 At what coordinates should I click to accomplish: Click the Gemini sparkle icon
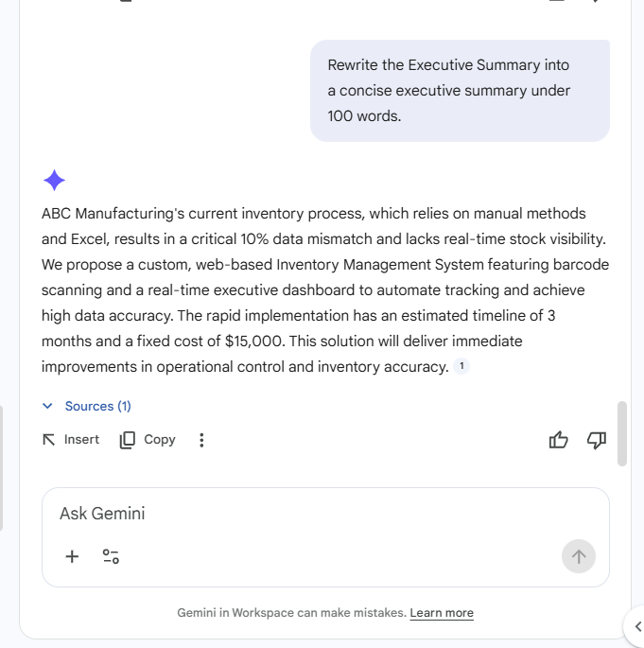[55, 181]
